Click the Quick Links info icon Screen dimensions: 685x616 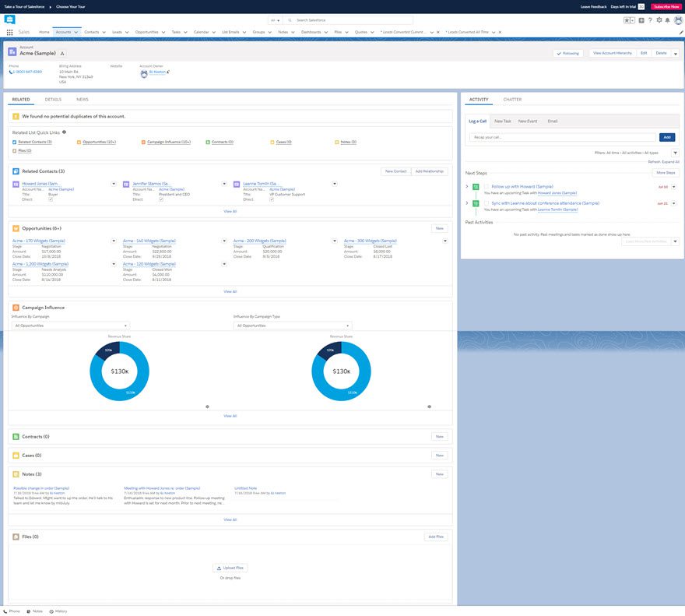(64, 132)
